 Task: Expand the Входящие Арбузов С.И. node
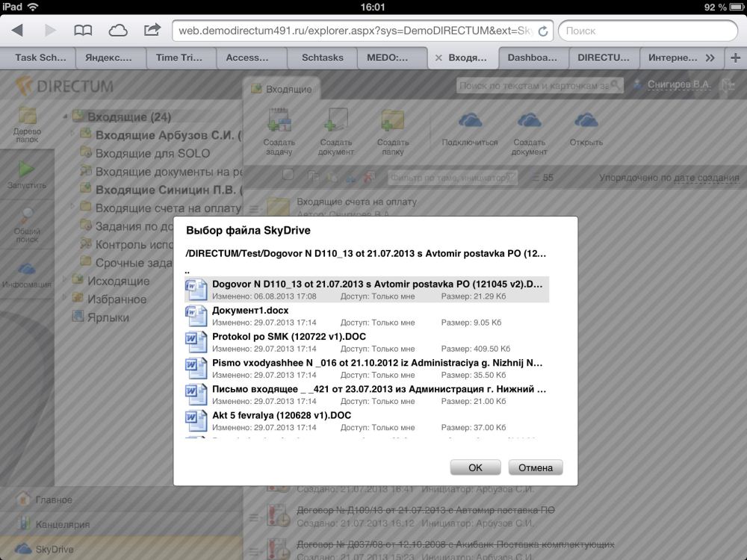point(72,134)
